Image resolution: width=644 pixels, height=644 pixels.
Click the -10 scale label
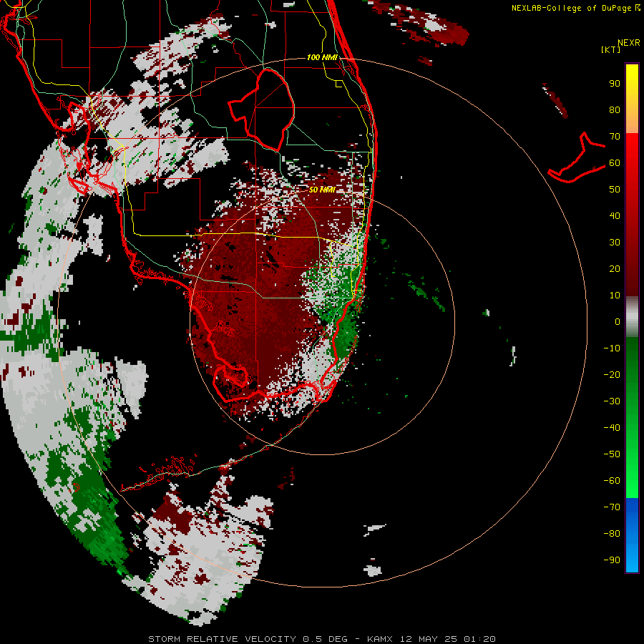click(x=612, y=348)
